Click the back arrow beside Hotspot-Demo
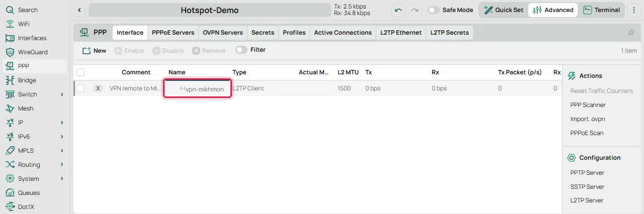 (x=80, y=10)
